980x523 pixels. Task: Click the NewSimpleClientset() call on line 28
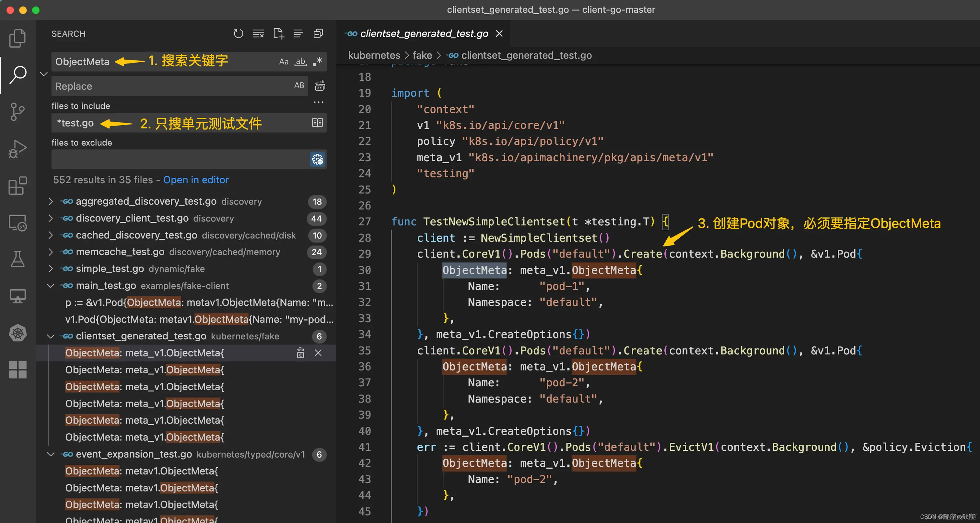(x=545, y=238)
